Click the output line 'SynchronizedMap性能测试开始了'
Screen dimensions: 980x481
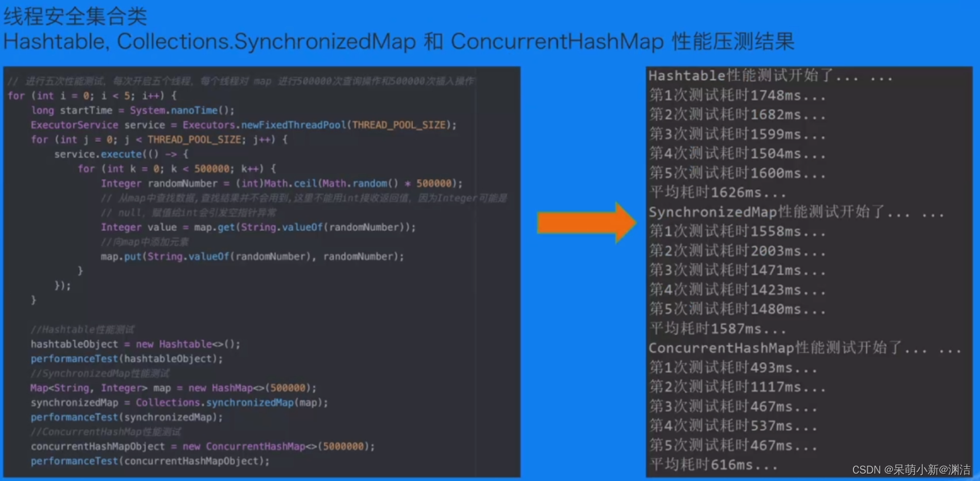click(796, 212)
